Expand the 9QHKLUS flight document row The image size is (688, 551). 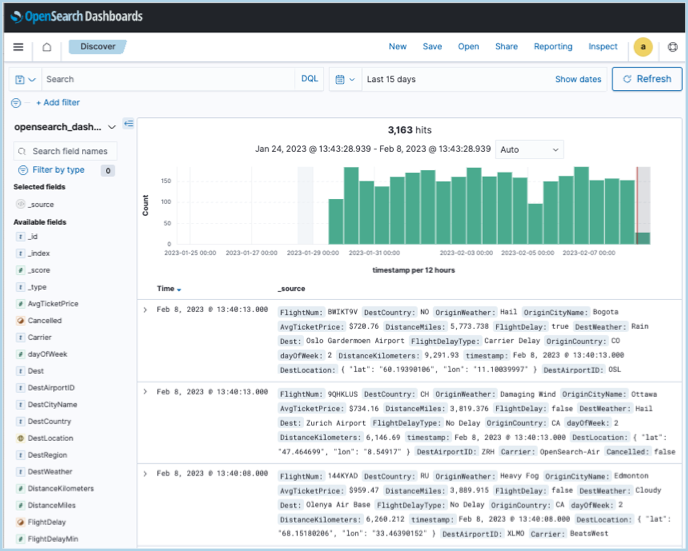pos(145,392)
